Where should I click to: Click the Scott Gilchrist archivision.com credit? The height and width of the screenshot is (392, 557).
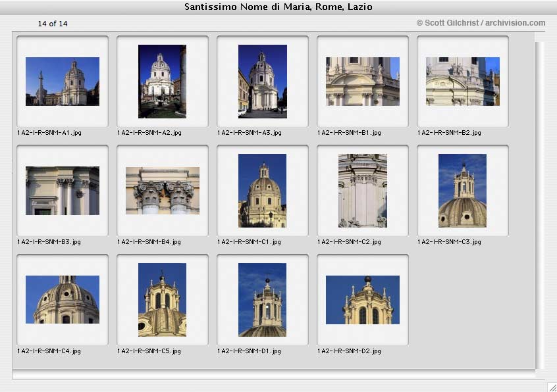(481, 23)
